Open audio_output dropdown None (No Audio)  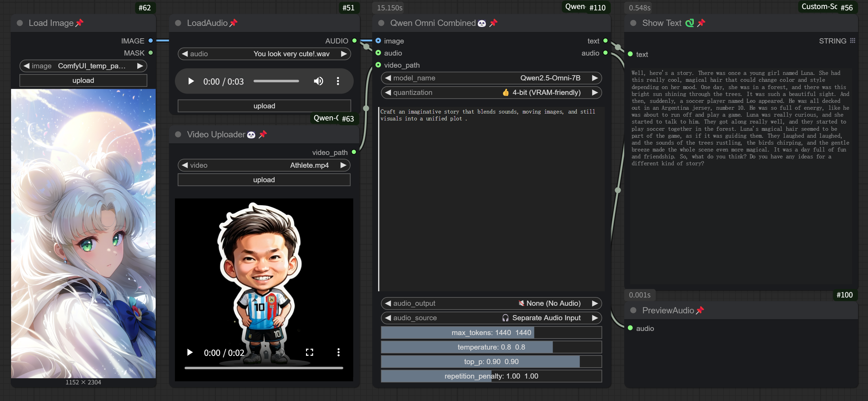[491, 303]
